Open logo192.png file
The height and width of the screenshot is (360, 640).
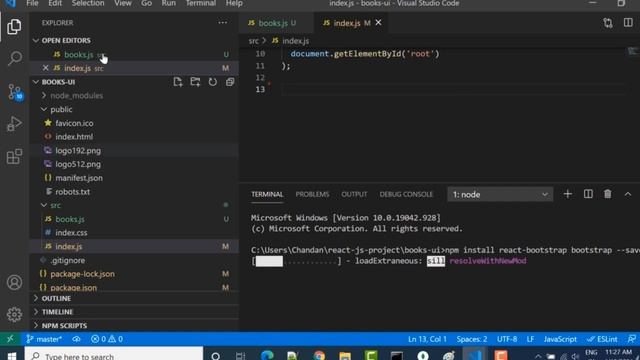(78, 151)
